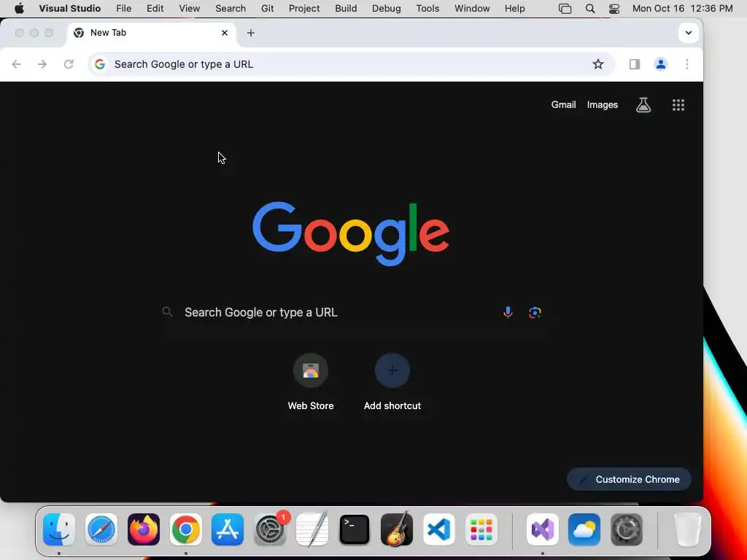Open the Window menu
This screenshot has height=560, width=747.
(472, 9)
